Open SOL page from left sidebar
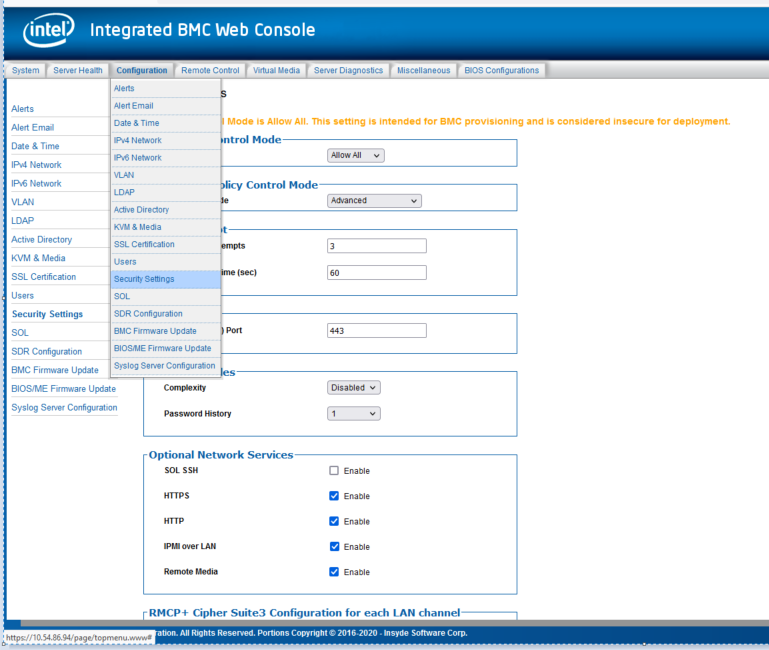The width and height of the screenshot is (769, 650). (20, 333)
